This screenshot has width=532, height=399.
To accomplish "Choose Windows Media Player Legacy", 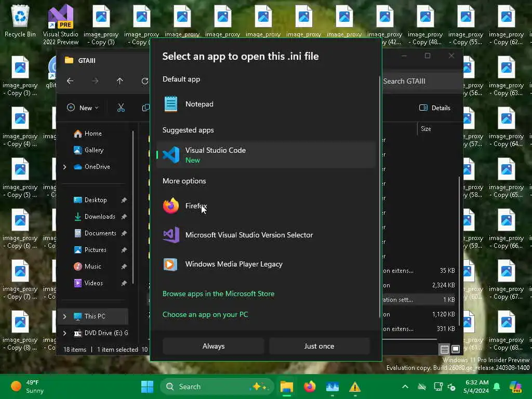I will tap(266, 264).
